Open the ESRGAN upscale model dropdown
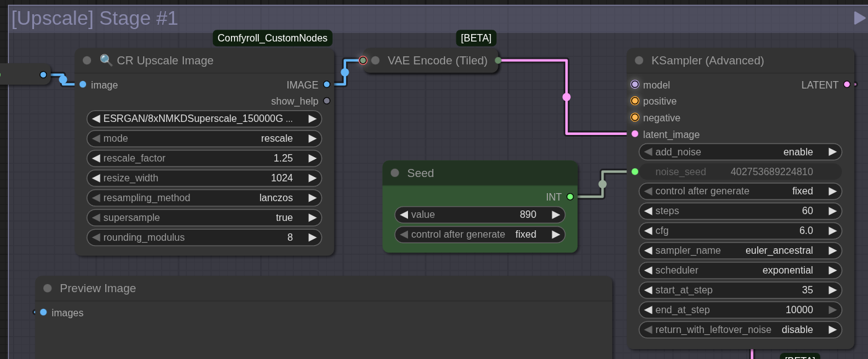This screenshot has height=359, width=868. pos(204,119)
